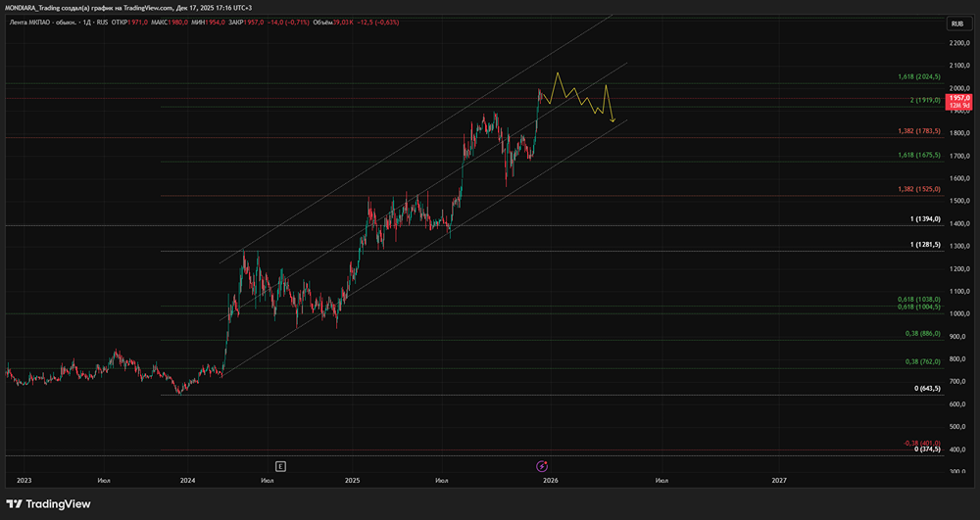This screenshot has height=520, width=980.
Task: Click the purple lightning event marker
Action: pos(542,466)
